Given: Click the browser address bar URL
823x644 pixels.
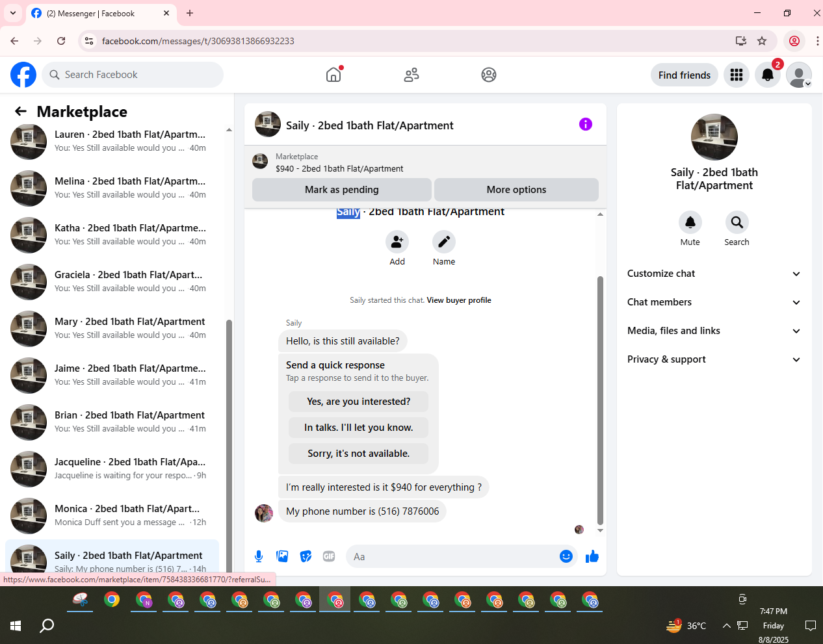Looking at the screenshot, I should click(198, 41).
